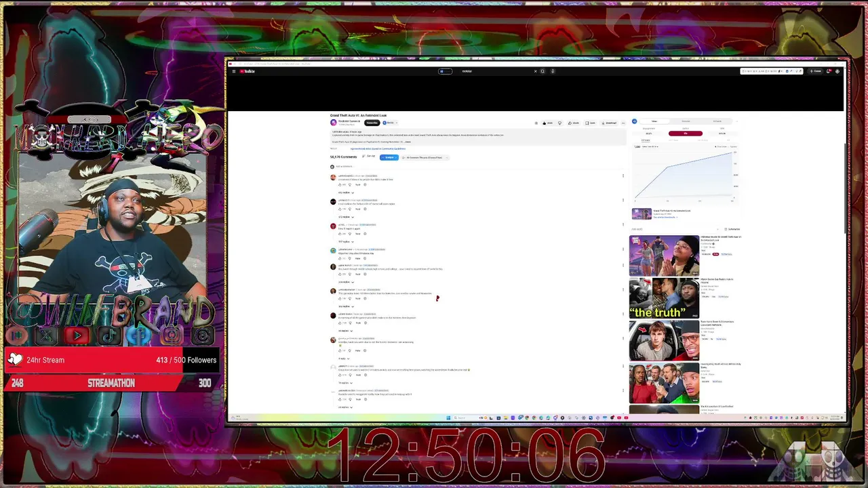This screenshot has height=488, width=868.
Task: Open the account avatar menu
Action: [x=838, y=71]
